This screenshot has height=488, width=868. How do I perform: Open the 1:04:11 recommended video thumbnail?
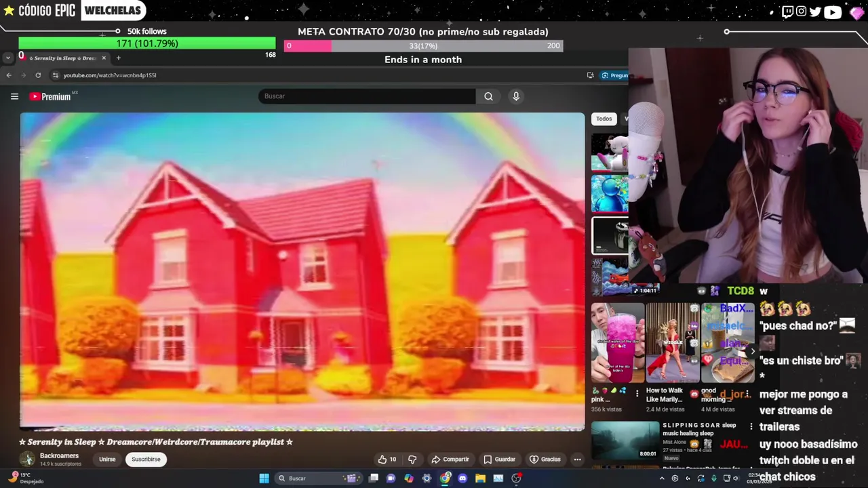click(610, 277)
